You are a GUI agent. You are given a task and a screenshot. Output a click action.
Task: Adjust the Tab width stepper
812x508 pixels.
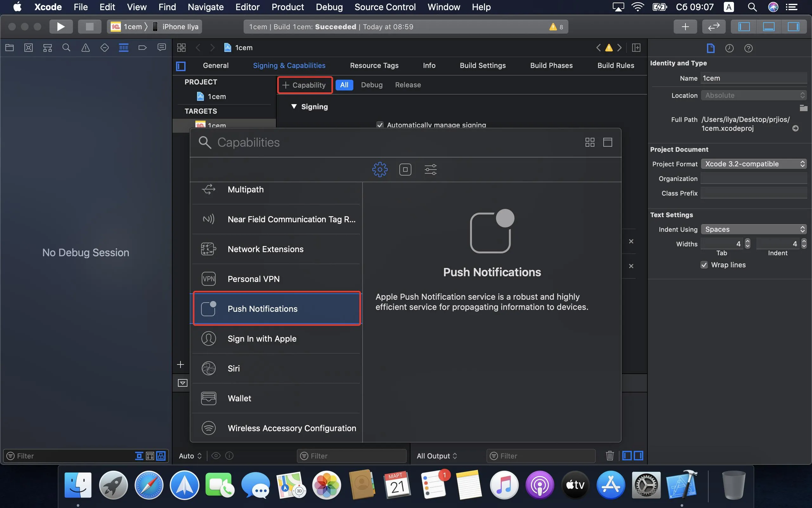click(x=747, y=244)
